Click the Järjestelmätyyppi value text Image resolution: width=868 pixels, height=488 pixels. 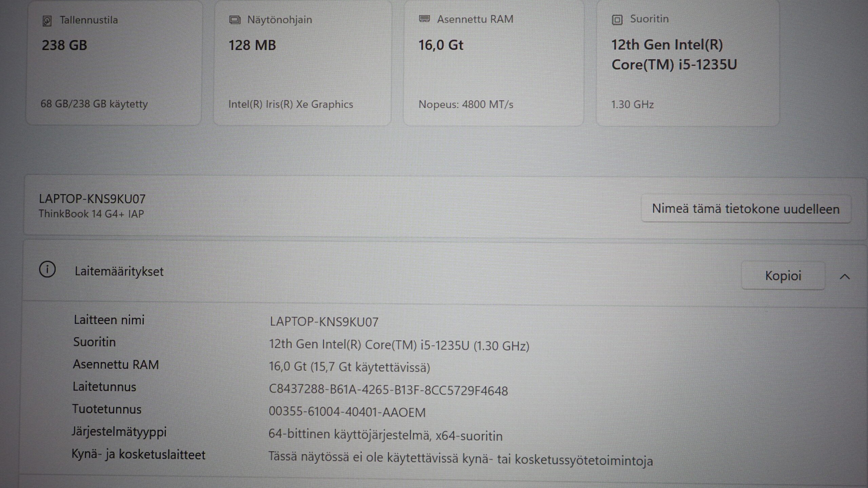[x=385, y=435]
